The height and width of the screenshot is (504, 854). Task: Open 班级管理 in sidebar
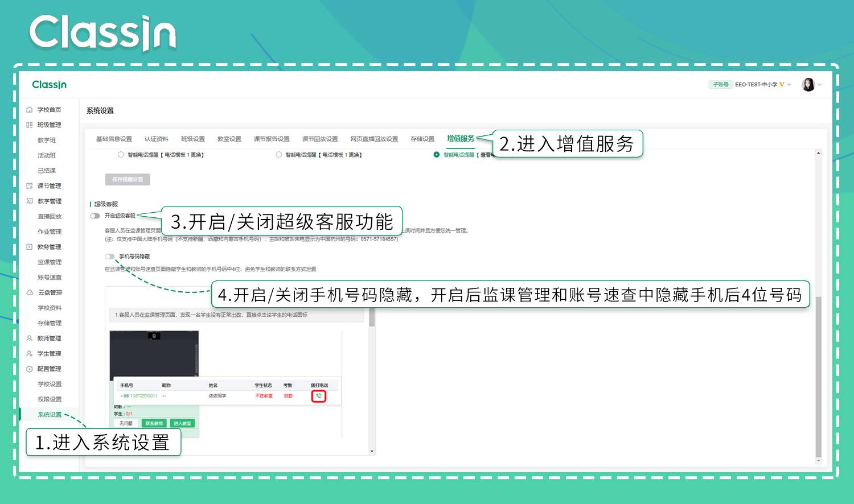tap(49, 125)
